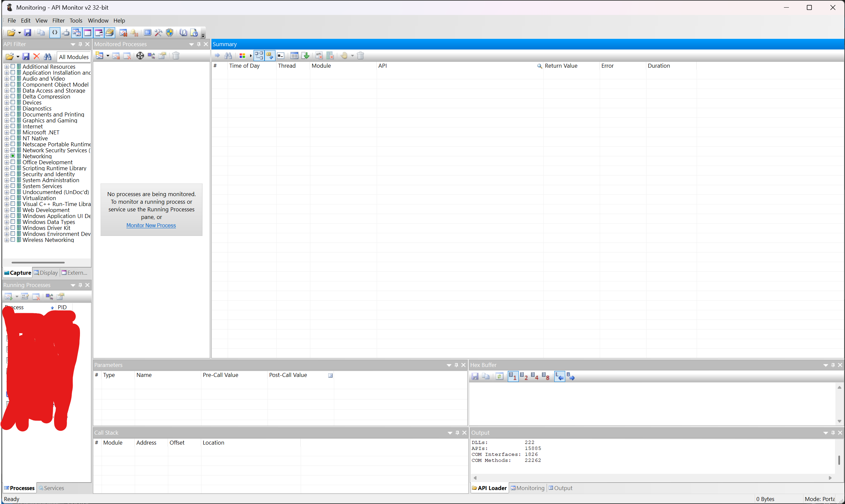845x504 pixels.
Task: Save the capture using toolbar floppy disk icon
Action: (28, 32)
